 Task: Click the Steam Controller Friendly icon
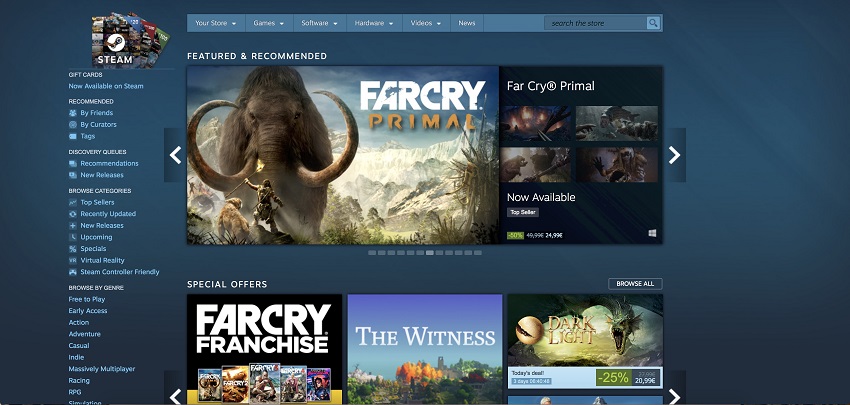point(73,272)
